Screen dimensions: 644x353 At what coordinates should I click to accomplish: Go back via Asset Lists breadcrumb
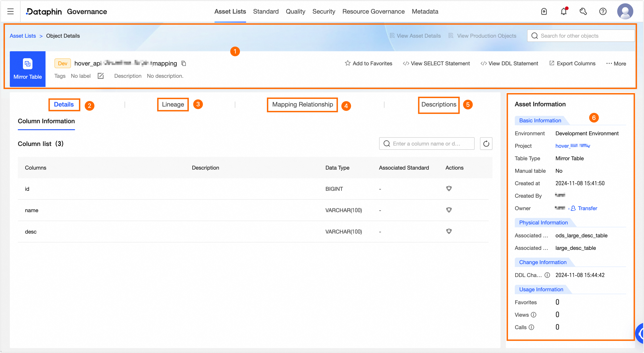23,36
